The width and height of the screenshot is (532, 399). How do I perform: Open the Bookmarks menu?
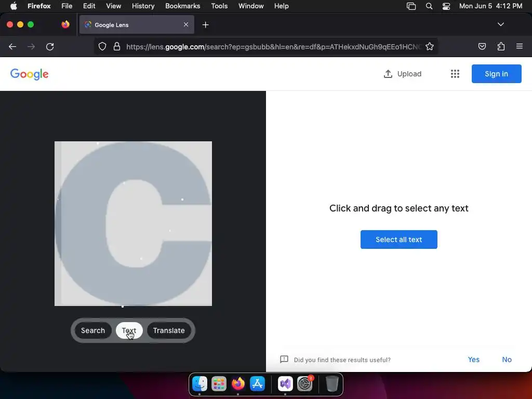pyautogui.click(x=182, y=6)
